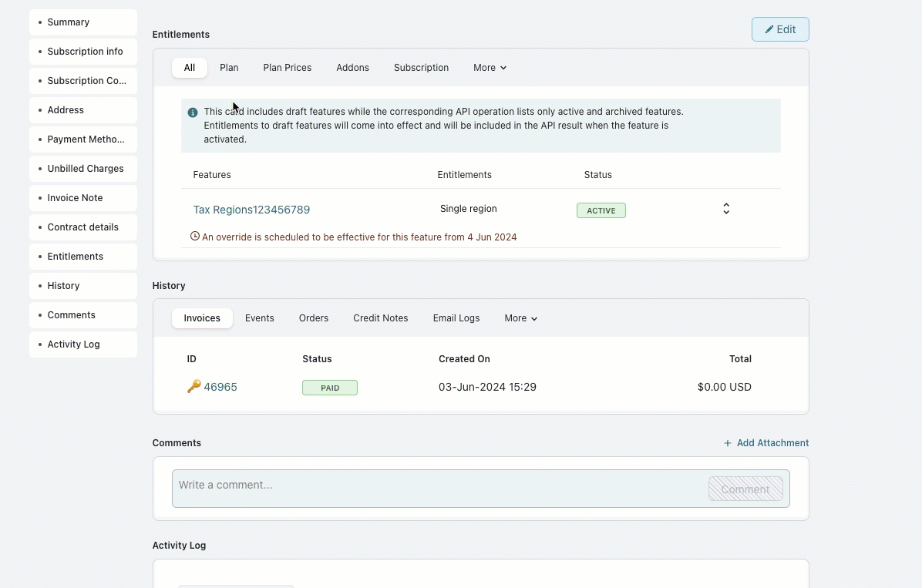The image size is (922, 588).
Task: Switch to the Events tab
Action: 259,318
